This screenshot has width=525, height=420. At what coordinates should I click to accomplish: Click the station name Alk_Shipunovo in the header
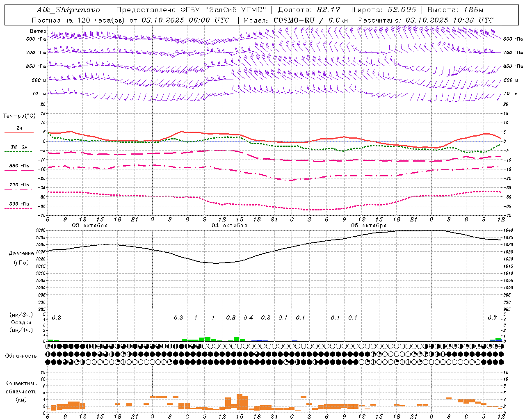[x=68, y=10]
